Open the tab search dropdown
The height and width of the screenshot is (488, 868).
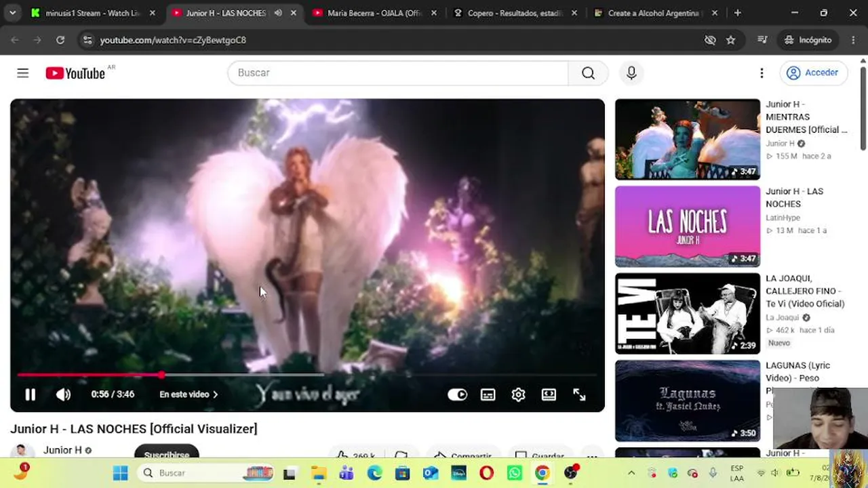point(12,13)
